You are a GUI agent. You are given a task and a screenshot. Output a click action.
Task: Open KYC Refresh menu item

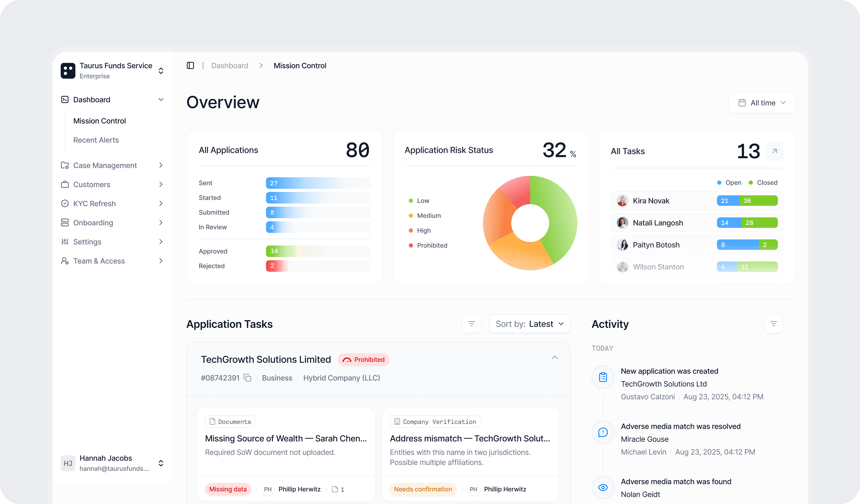coord(112,203)
